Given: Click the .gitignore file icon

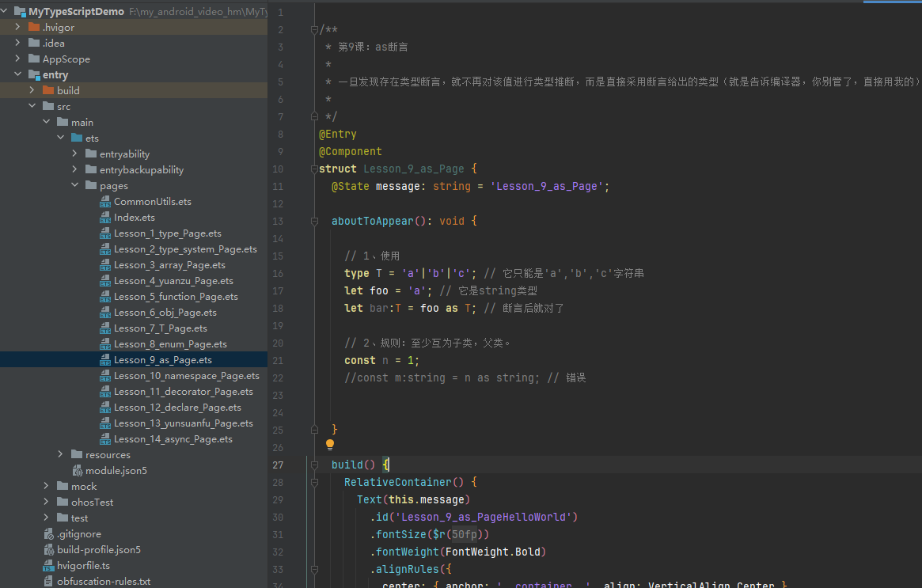Looking at the screenshot, I should pyautogui.click(x=49, y=534).
